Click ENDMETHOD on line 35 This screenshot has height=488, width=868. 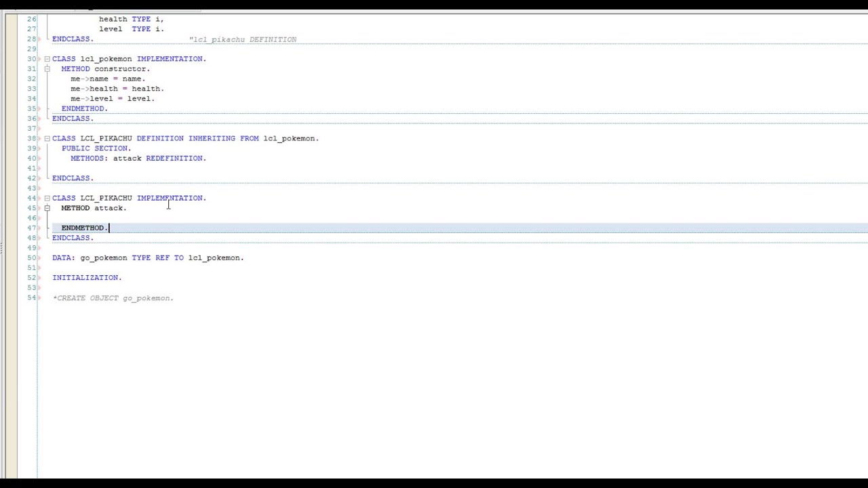(x=84, y=108)
